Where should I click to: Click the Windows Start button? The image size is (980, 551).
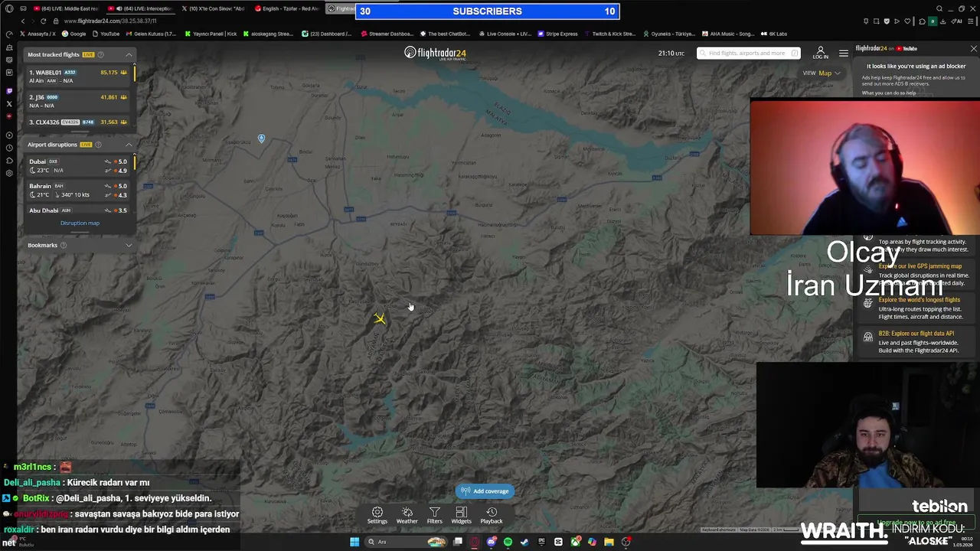click(354, 542)
